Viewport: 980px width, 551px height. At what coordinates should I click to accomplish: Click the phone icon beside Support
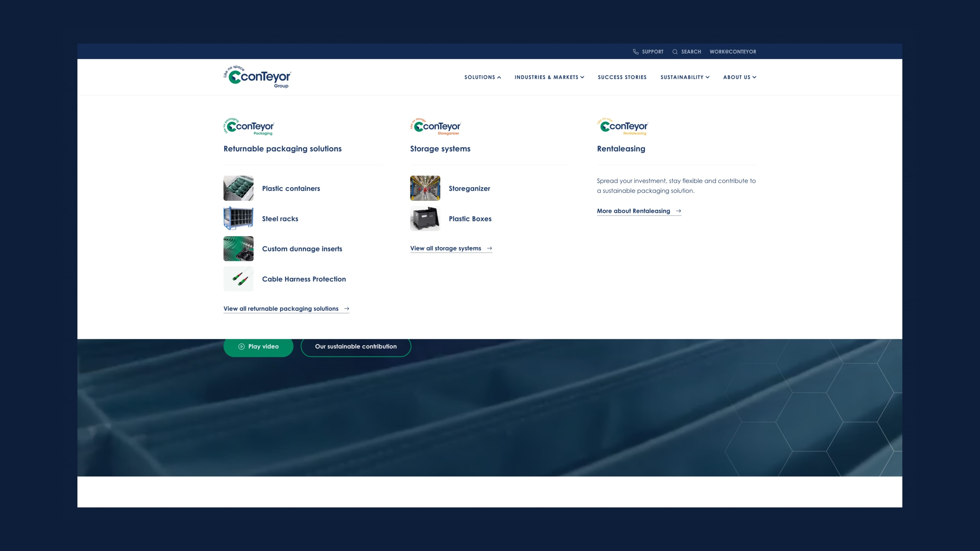point(635,52)
